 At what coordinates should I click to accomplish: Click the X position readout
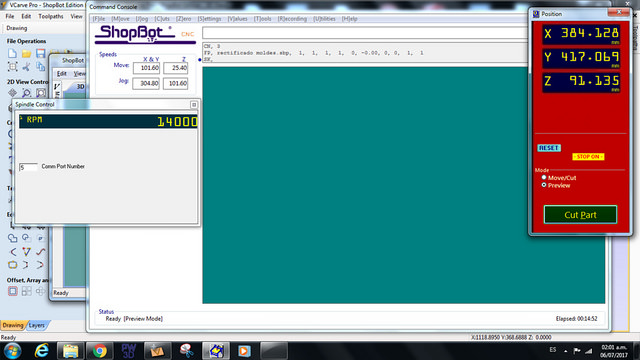point(581,34)
